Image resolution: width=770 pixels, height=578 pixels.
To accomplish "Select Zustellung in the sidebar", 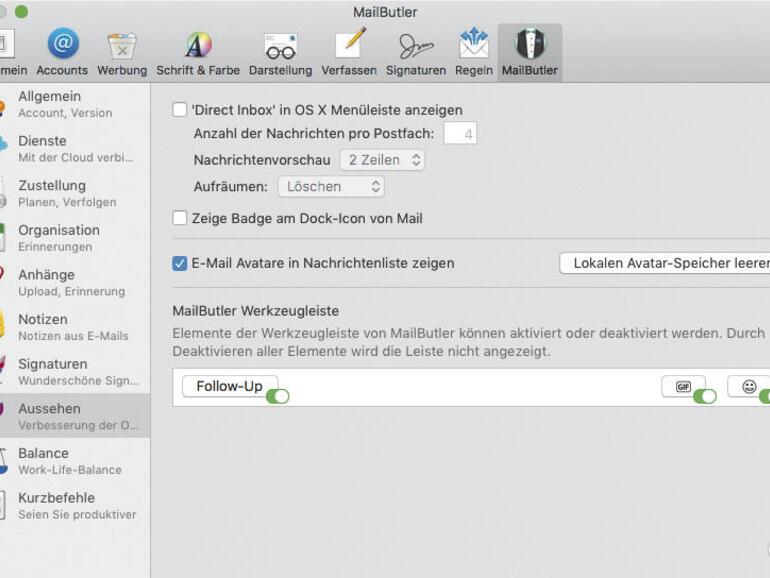I will point(75,193).
